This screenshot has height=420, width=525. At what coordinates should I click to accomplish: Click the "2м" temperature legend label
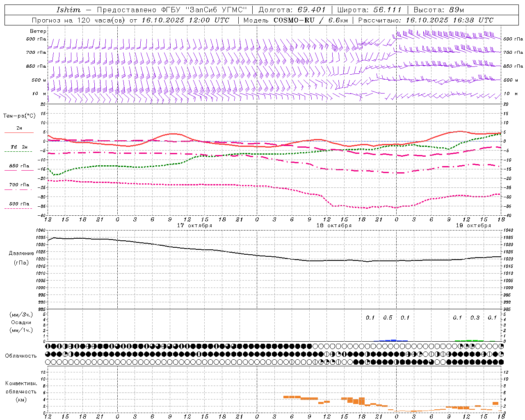tap(19, 128)
